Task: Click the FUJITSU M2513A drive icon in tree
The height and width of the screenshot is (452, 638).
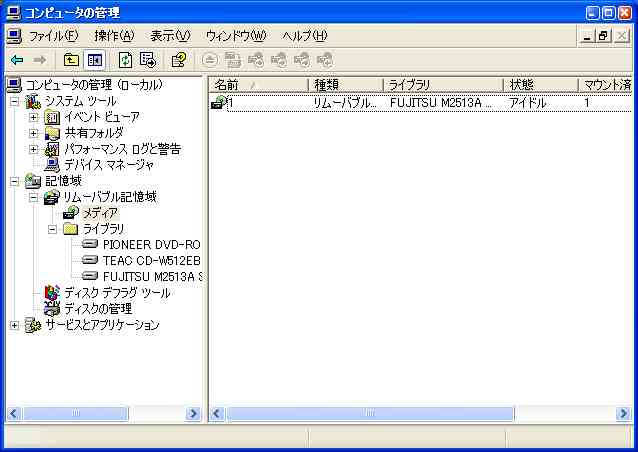Action: [90, 276]
